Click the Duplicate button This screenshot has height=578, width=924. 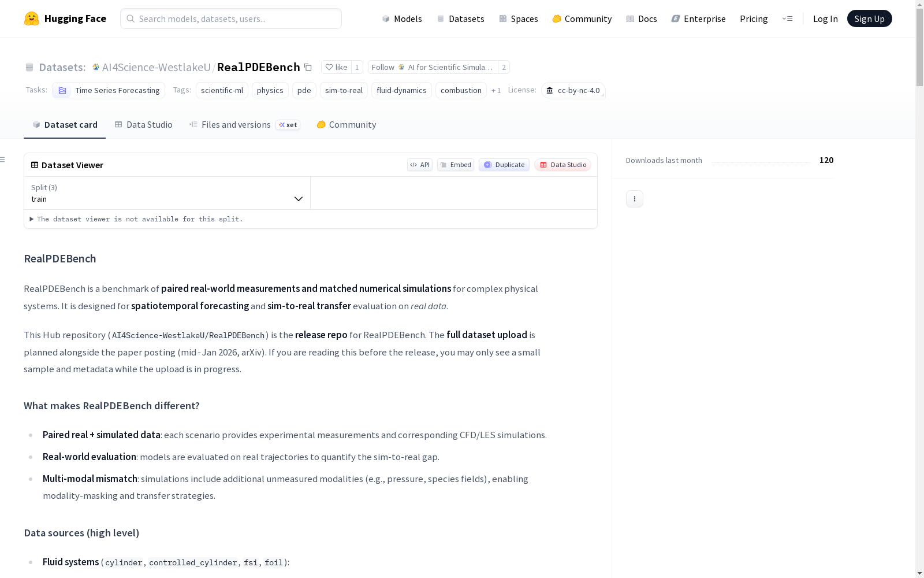coord(504,165)
